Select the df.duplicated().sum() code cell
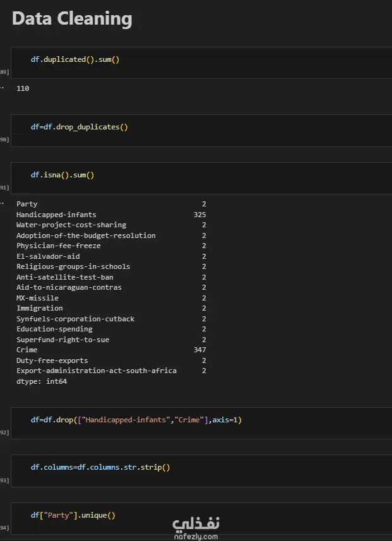Viewport: 392px width, 541px height. [75, 59]
